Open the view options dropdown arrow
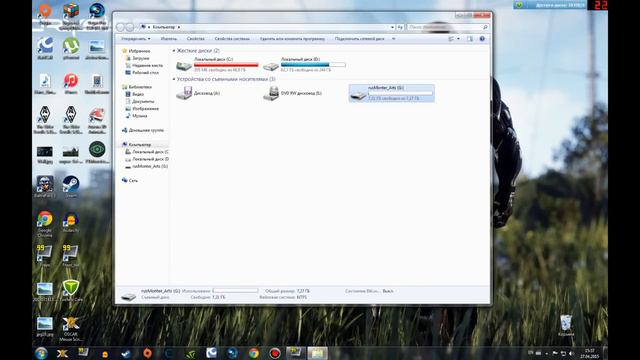 tap(458, 39)
